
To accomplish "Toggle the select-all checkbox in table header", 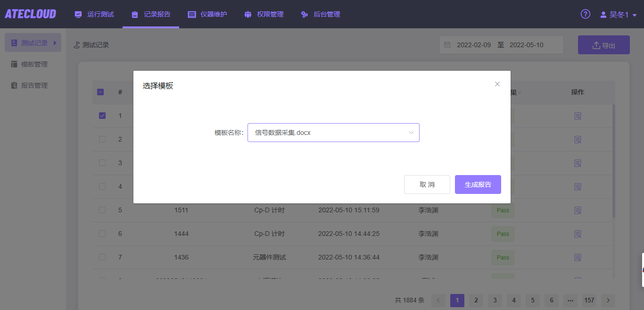I will tap(100, 92).
